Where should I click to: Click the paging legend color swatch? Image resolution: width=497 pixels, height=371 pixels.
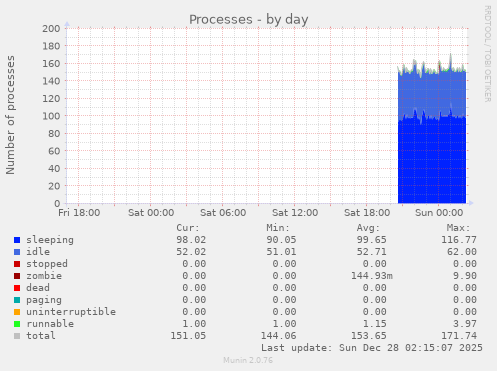pos(17,300)
